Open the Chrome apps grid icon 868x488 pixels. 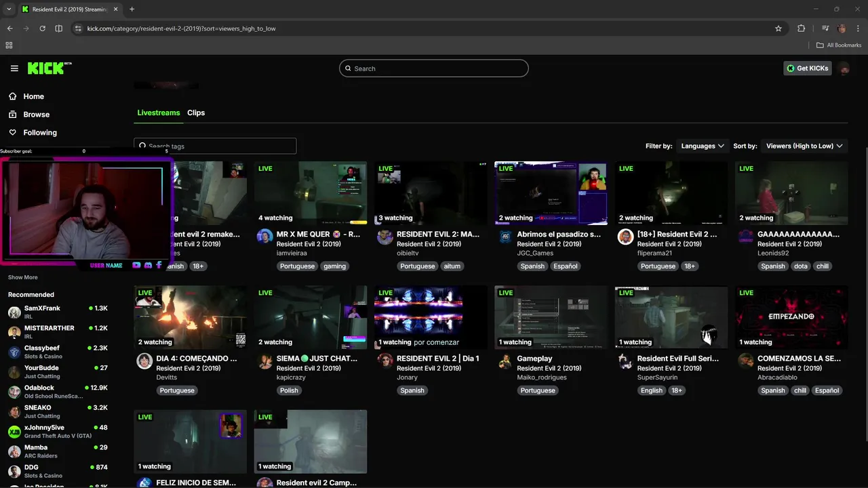pos(9,45)
